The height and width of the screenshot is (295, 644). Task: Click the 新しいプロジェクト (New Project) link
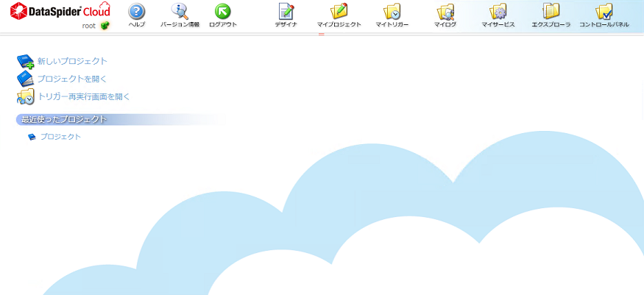[72, 61]
